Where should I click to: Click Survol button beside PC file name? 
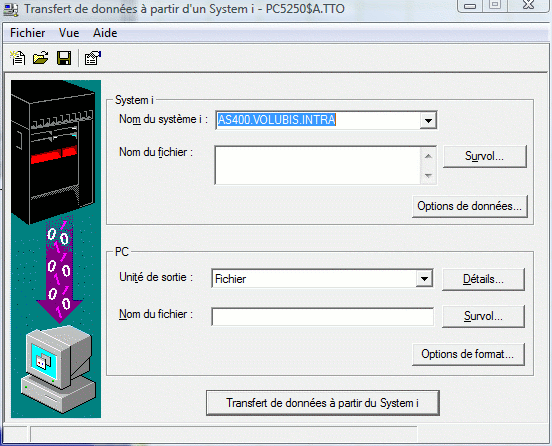pyautogui.click(x=483, y=316)
